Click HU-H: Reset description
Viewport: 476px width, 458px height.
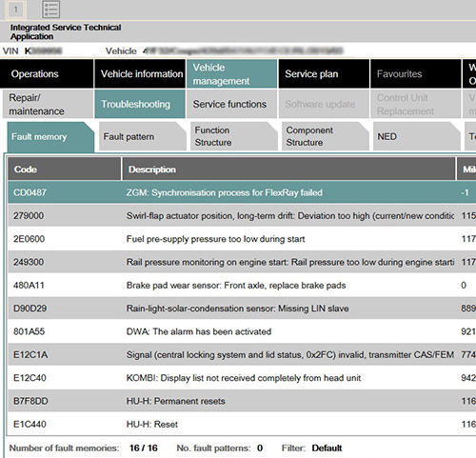152,425
